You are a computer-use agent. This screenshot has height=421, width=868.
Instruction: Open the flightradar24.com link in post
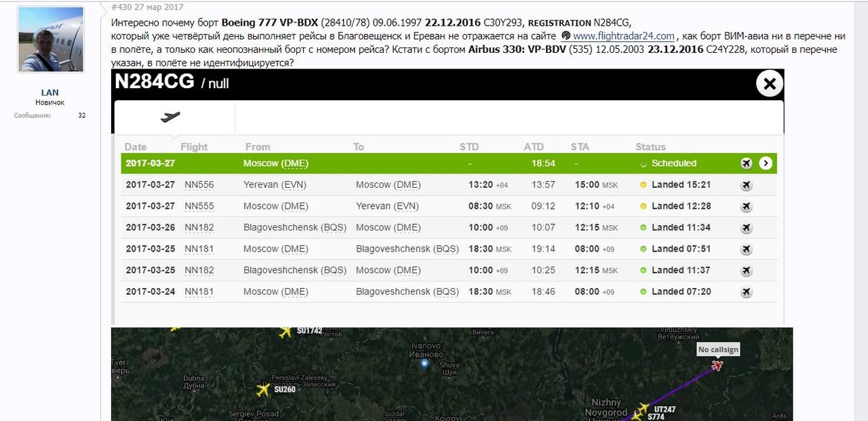(623, 36)
